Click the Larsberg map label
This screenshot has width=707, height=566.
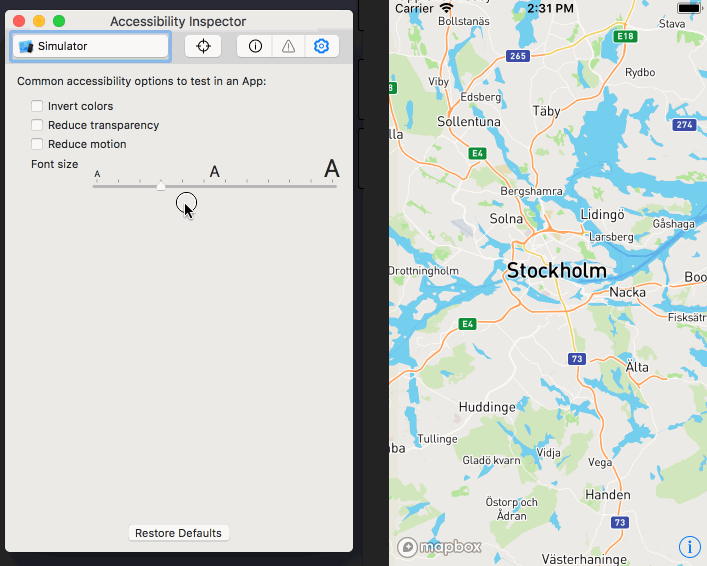[611, 237]
